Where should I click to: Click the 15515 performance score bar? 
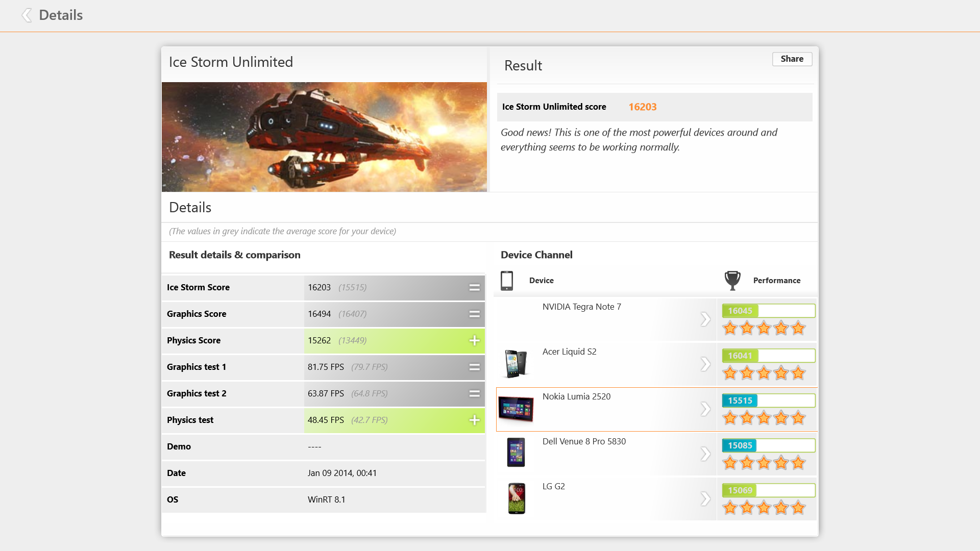pos(768,400)
